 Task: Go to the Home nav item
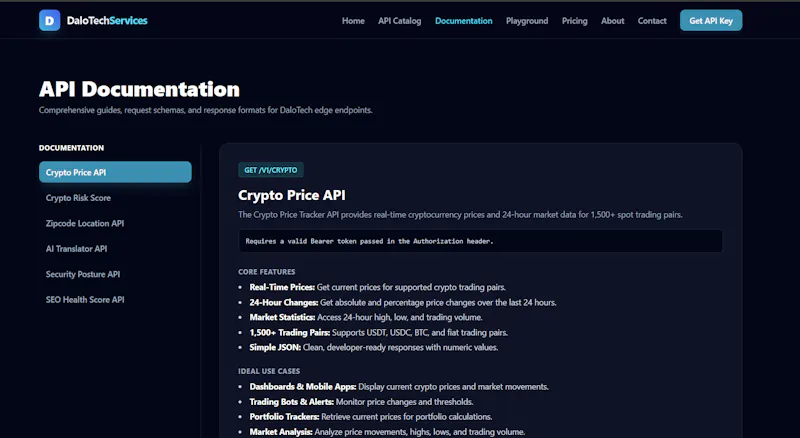(353, 21)
